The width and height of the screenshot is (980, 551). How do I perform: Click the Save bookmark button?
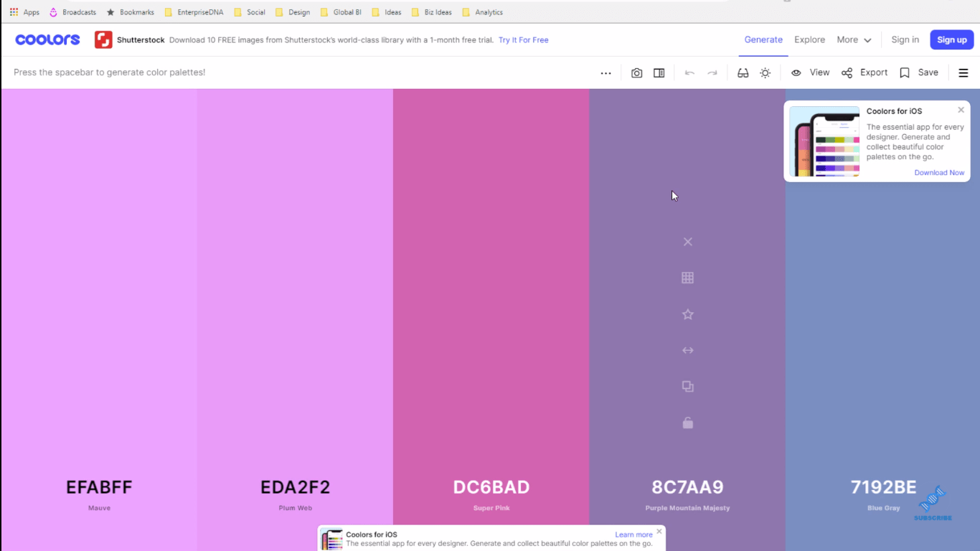click(919, 73)
